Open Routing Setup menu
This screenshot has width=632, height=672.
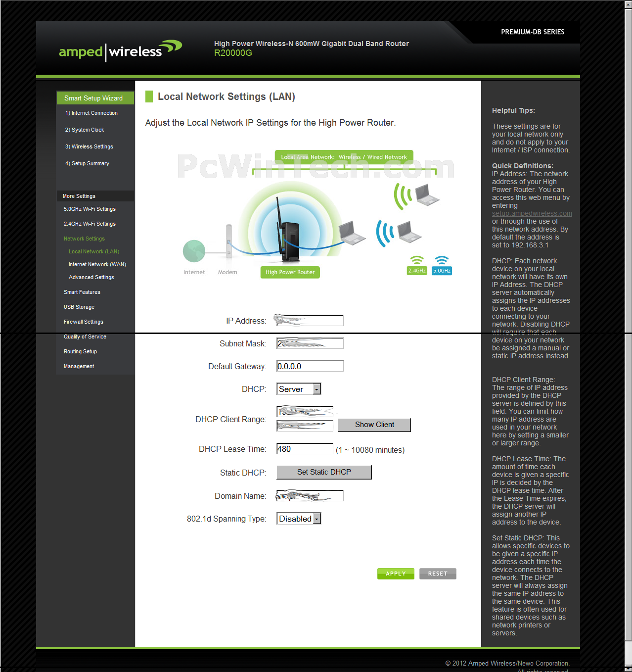(80, 351)
